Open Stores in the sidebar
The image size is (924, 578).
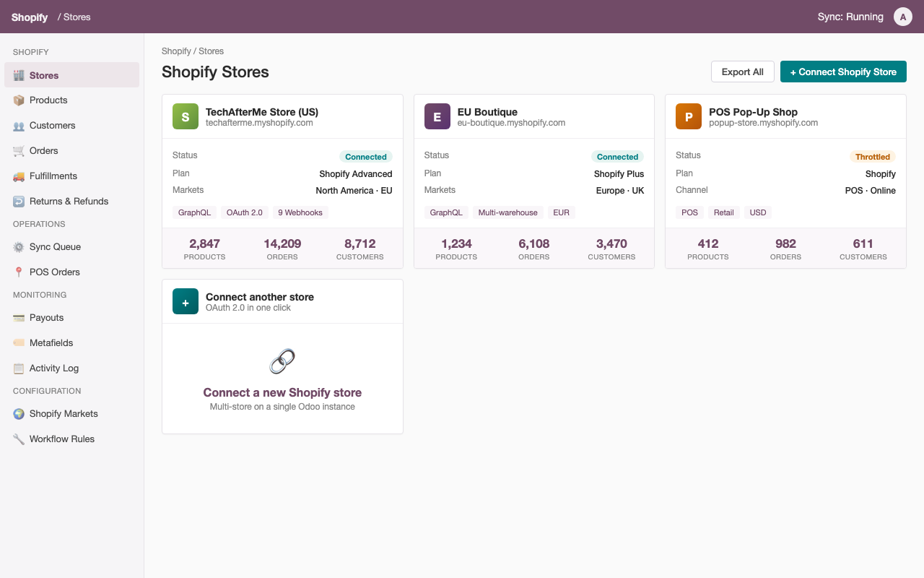(x=71, y=75)
